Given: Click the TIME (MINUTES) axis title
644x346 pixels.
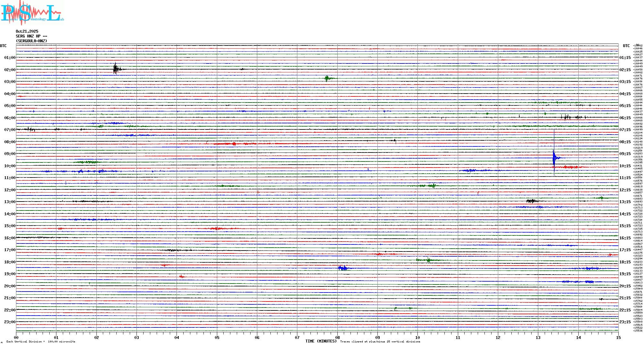Looking at the screenshot, I should pos(321,341).
